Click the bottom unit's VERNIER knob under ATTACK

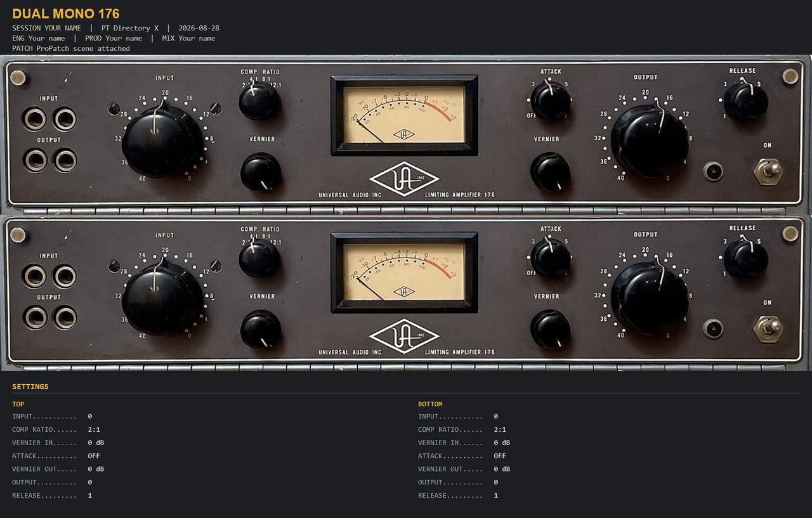click(x=550, y=329)
